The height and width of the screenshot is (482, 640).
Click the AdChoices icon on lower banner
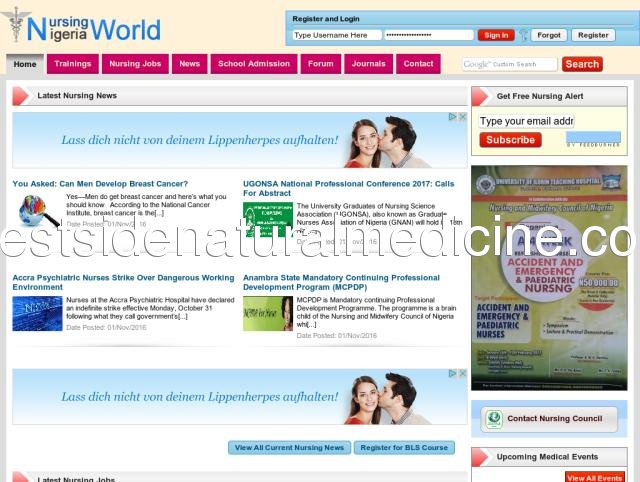453,373
